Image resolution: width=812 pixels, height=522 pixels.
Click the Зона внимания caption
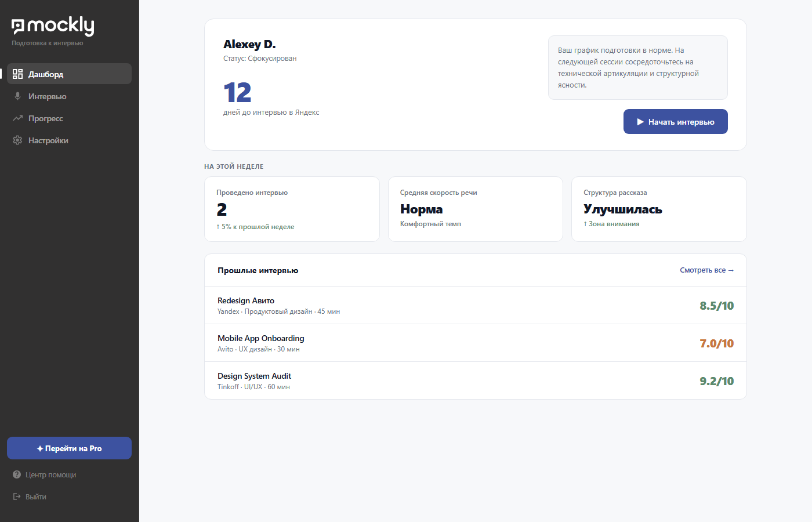(611, 224)
